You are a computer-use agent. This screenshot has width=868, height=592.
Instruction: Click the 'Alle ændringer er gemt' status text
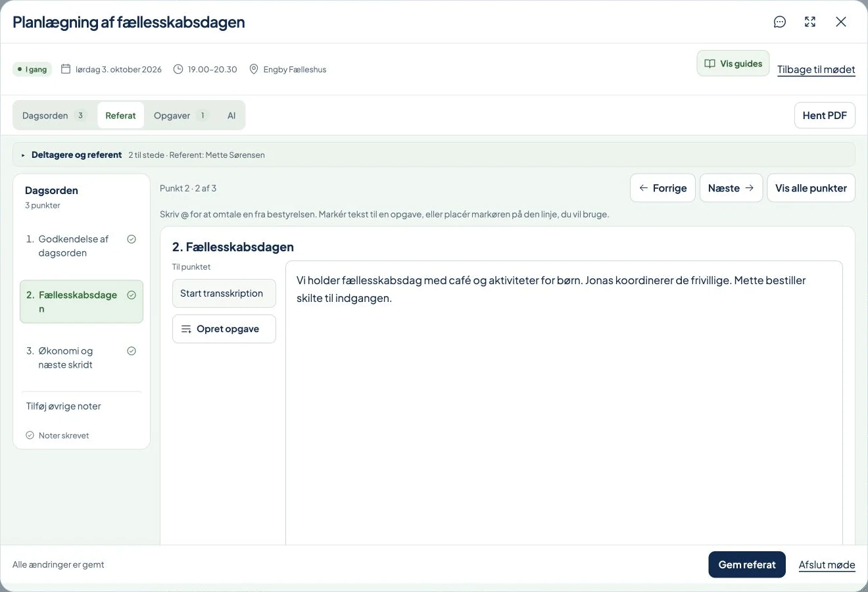(x=59, y=564)
